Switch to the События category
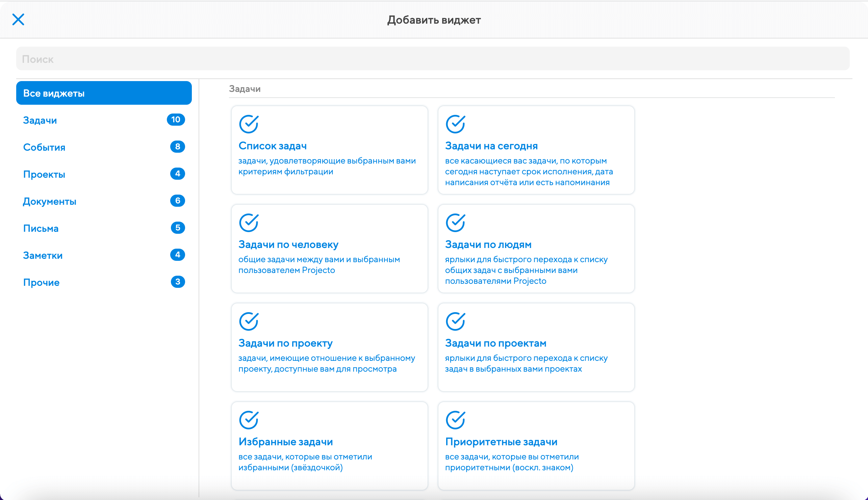Screen dimensions: 868x500 click(x=44, y=147)
